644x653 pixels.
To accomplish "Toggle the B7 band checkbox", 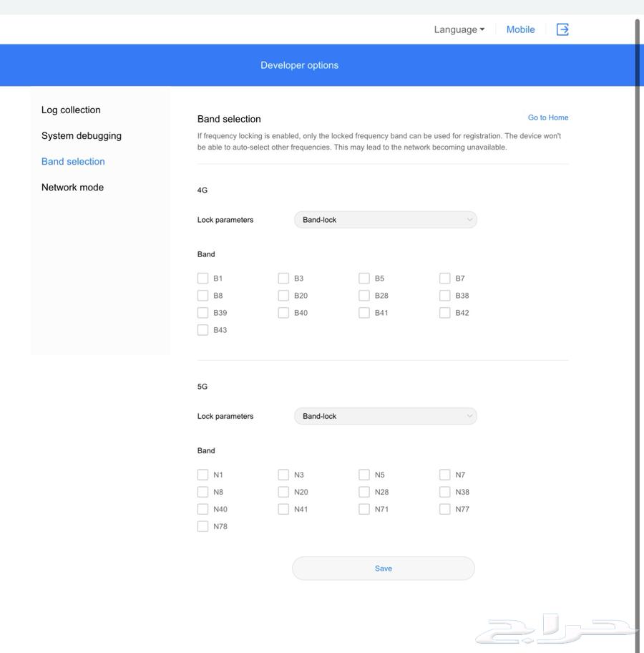I will pos(445,279).
